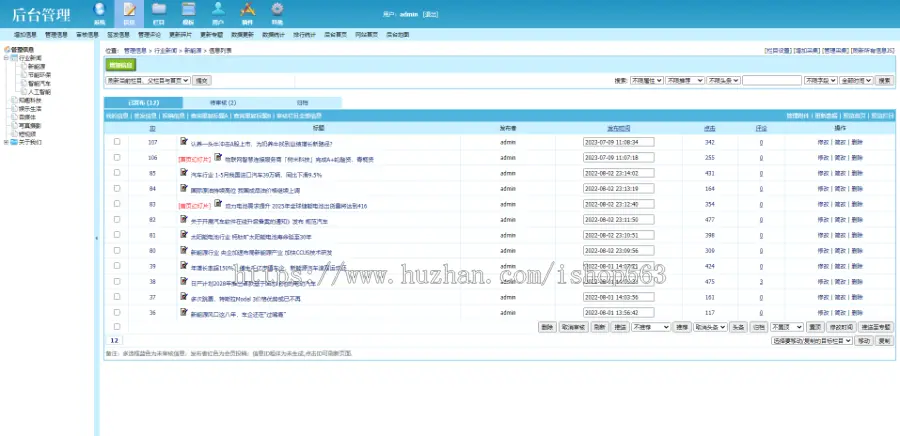The width and height of the screenshot is (900, 436).
Task: Tick the checkbox for article ID 85
Action: point(117,173)
